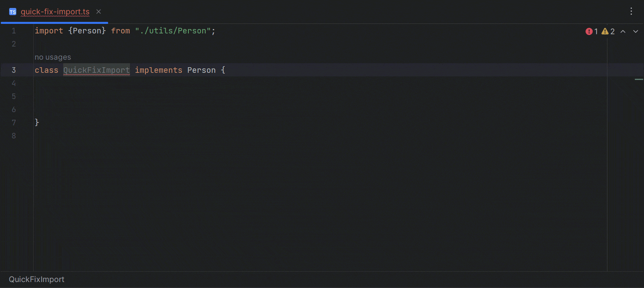644x288 pixels.
Task: Select the quick-fix-import.ts editor tab
Action: (55, 12)
